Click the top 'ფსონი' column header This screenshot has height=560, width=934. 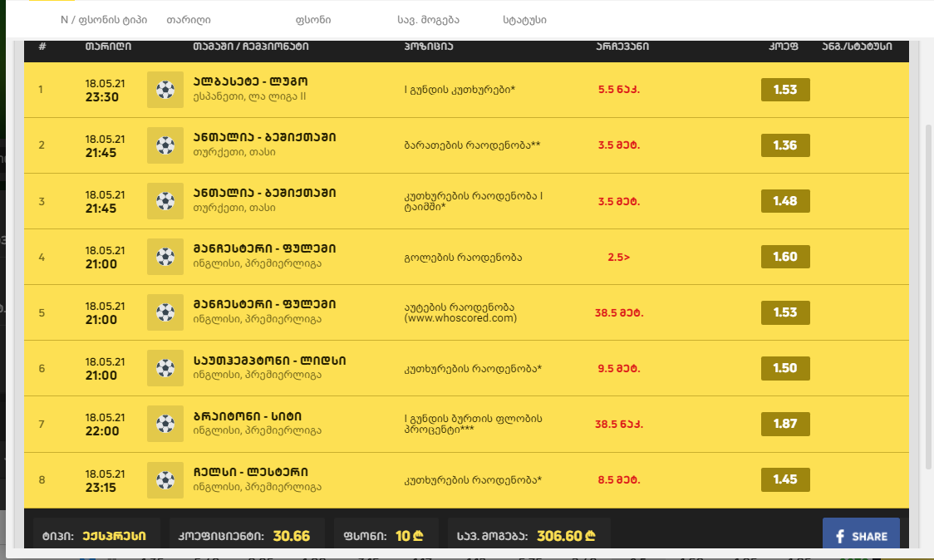(x=313, y=20)
